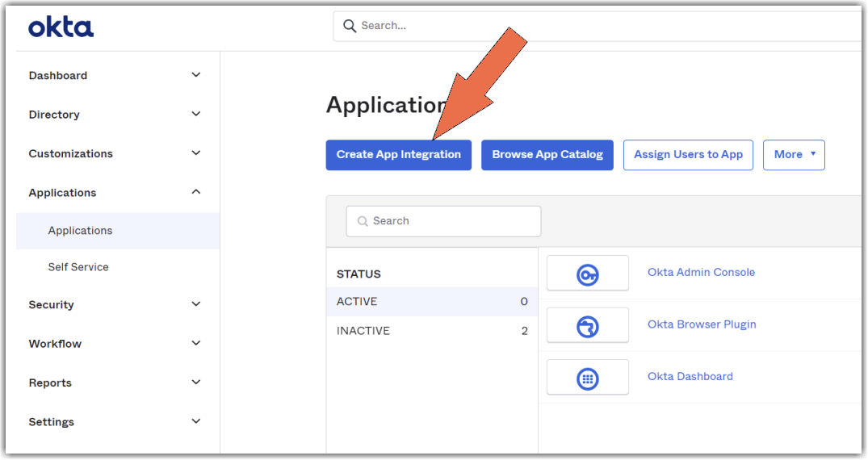Image resolution: width=868 pixels, height=460 pixels.
Task: Open Workflow in the sidebar
Action: coord(55,344)
